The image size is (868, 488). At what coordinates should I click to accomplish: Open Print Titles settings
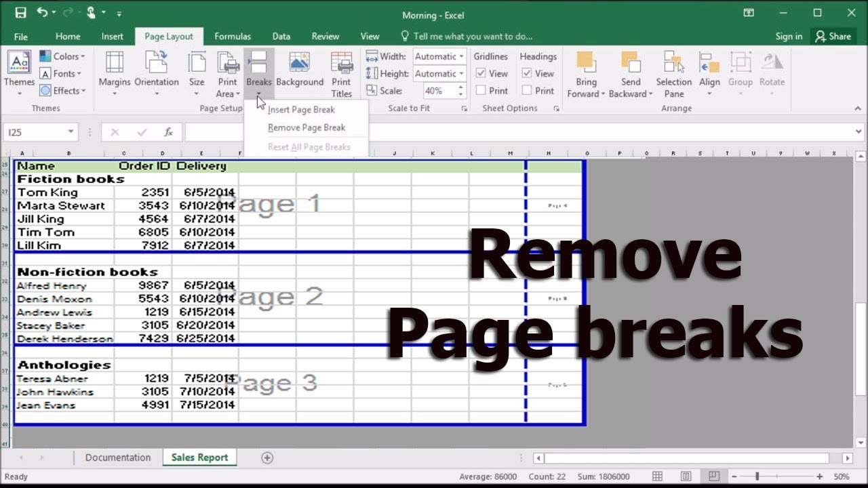click(341, 74)
